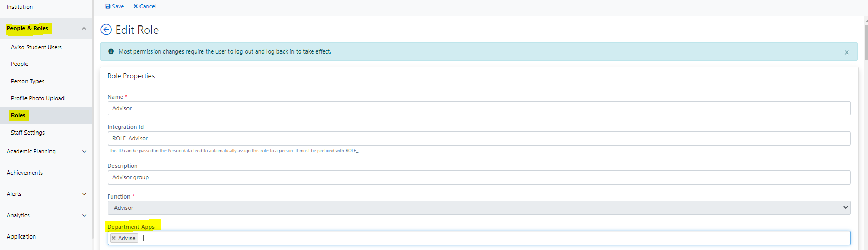The width and height of the screenshot is (868, 250).
Task: Open Achievements in the sidebar
Action: (x=24, y=173)
